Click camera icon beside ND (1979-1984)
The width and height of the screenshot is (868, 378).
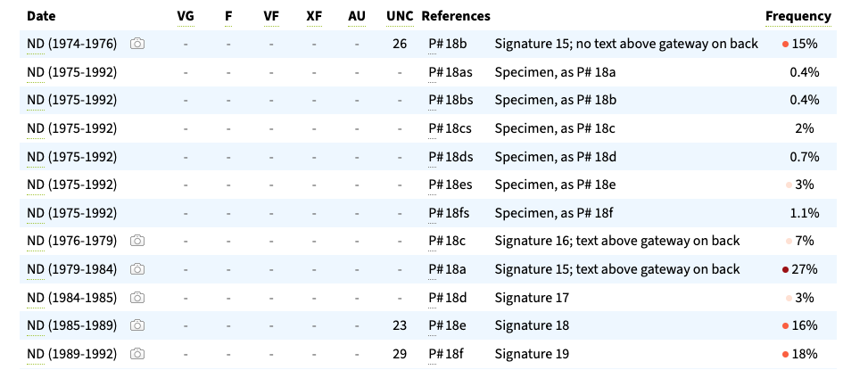coord(137,269)
